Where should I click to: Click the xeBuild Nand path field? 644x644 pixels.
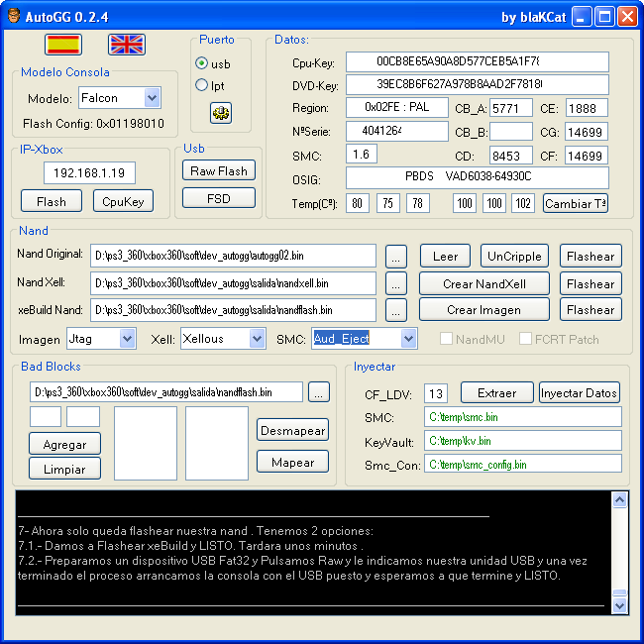[233, 310]
